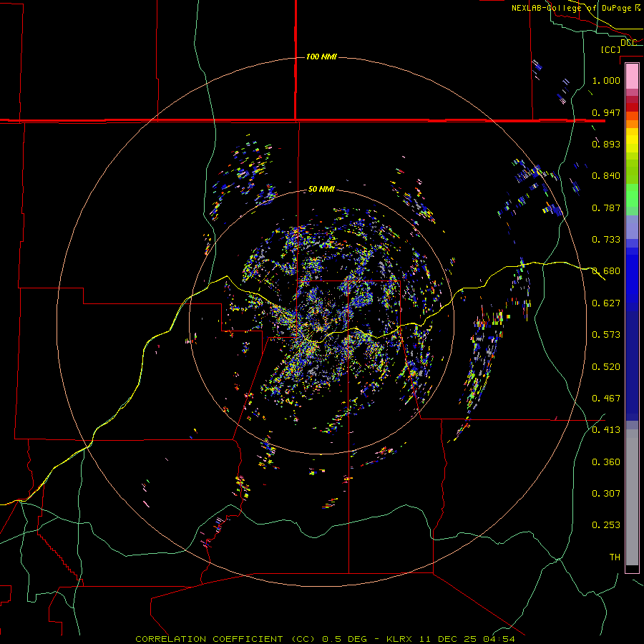
Task: Click the 0.680 scale value
Action: point(606,270)
